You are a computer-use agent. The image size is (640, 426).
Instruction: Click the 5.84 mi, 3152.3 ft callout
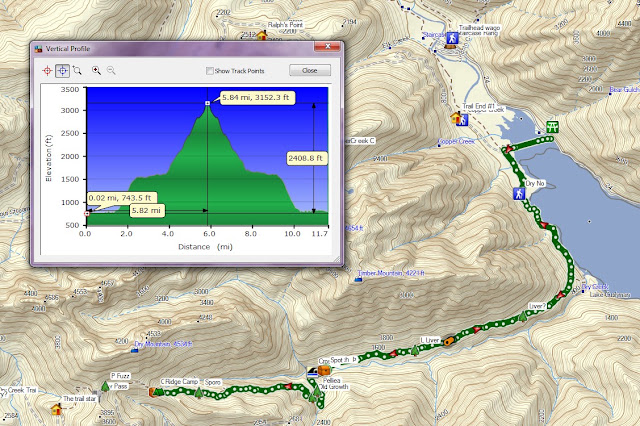[x=256, y=98]
